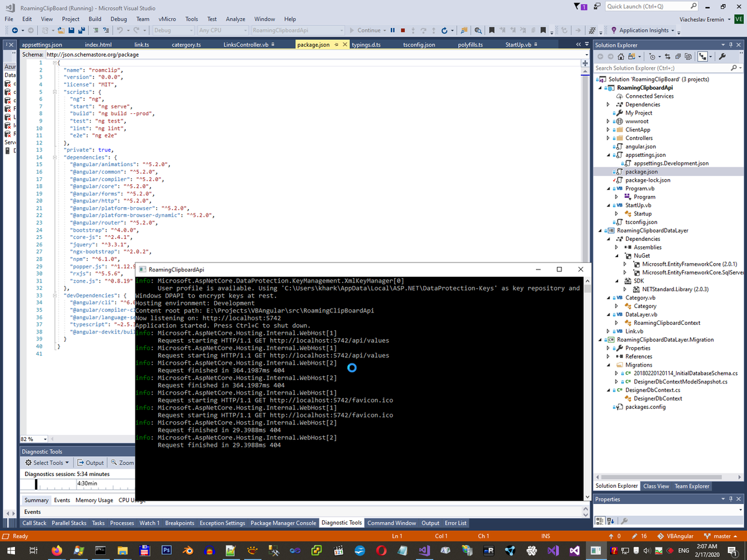Open Firefox from the taskbar

click(57, 551)
